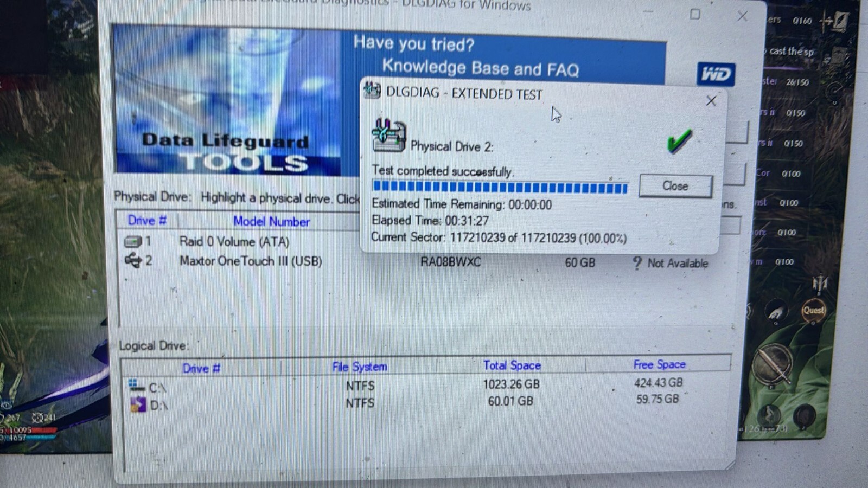Click the D:\ drive icon
The height and width of the screenshot is (488, 868).
[x=138, y=404]
